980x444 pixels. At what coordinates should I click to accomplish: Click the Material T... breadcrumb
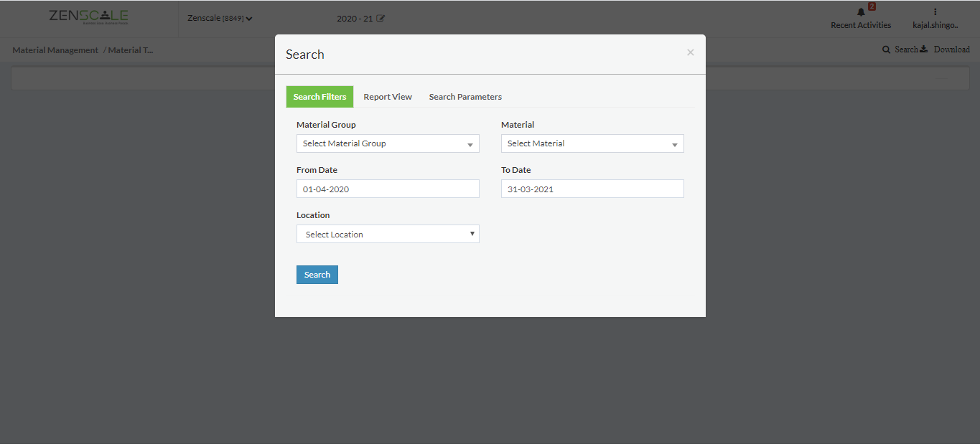[131, 50]
